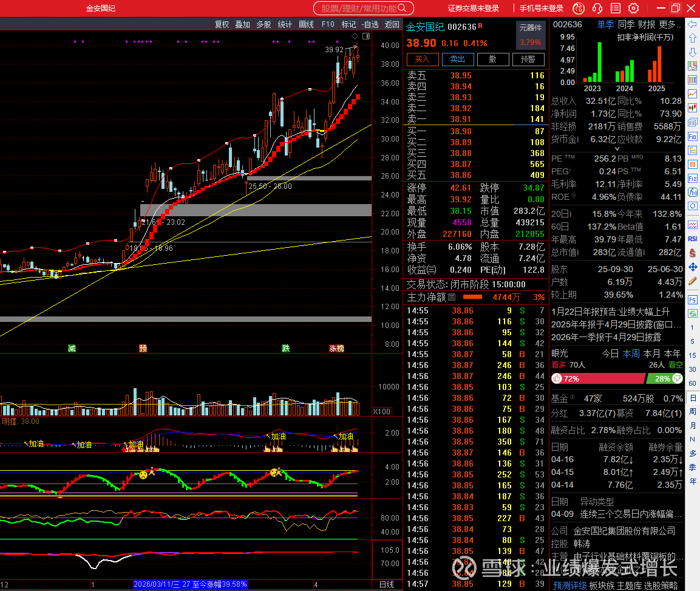700x591 pixels.
Task: Click the green refresh icon in sidebar
Action: click(692, 313)
